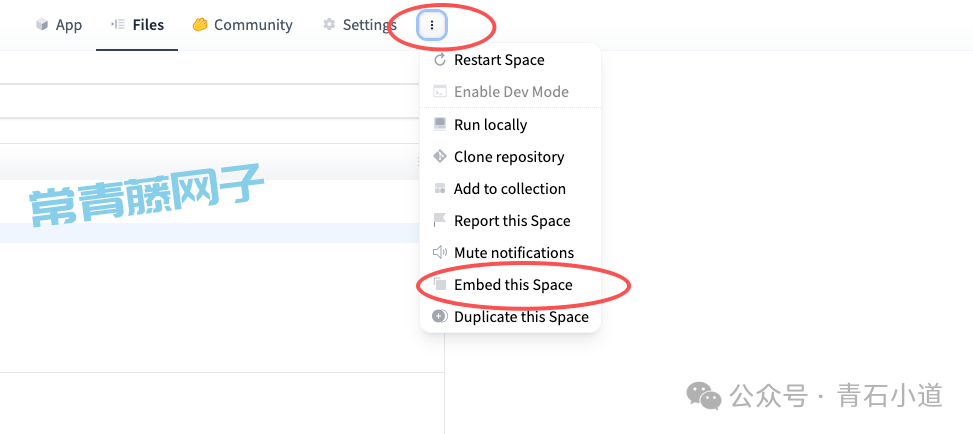Click the Files list icon
973x434 pixels.
[x=118, y=25]
